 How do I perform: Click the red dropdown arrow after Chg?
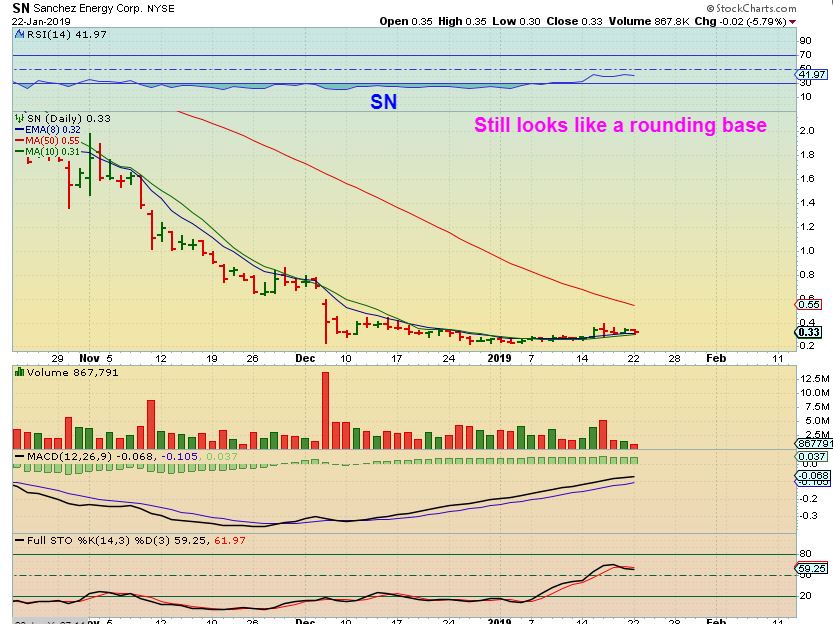tap(793, 22)
